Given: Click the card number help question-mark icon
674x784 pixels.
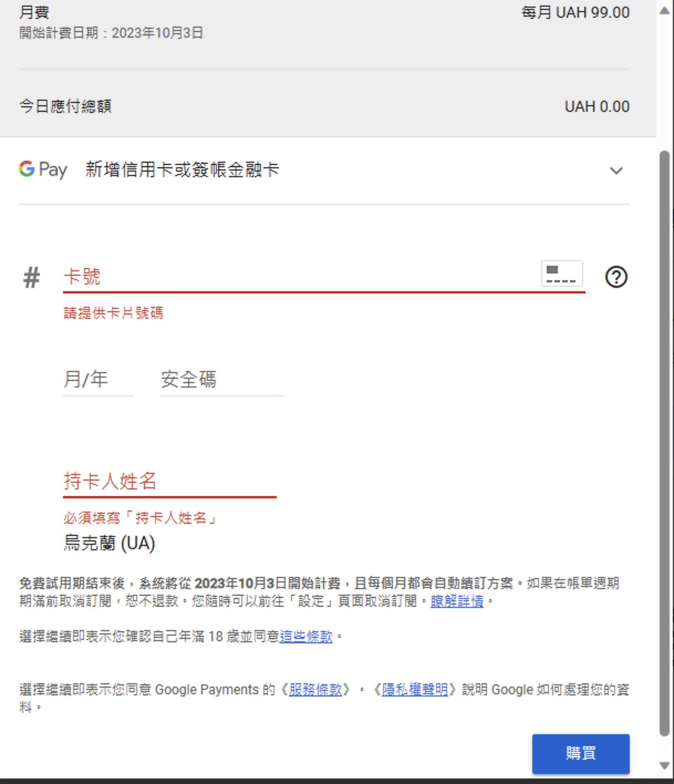Looking at the screenshot, I should [x=616, y=277].
